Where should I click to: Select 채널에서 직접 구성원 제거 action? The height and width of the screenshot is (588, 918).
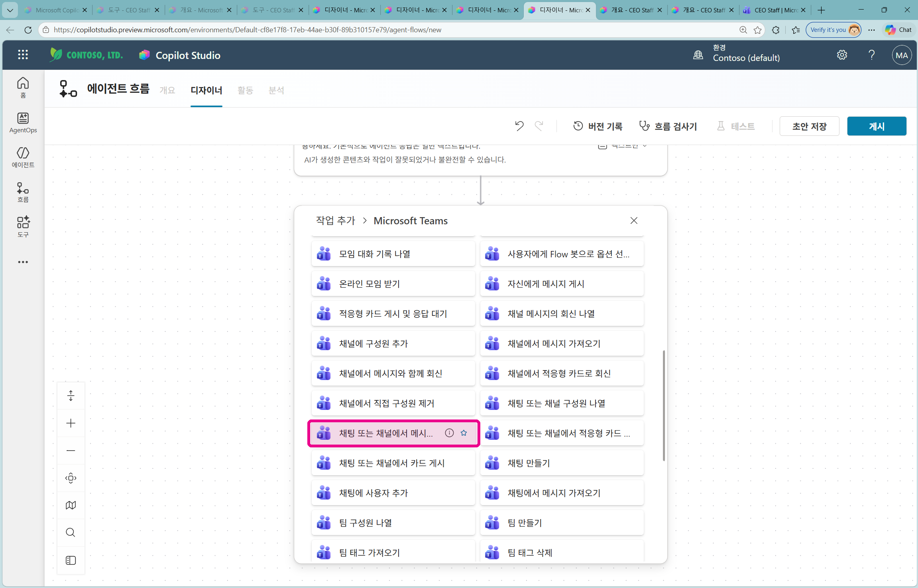(393, 403)
